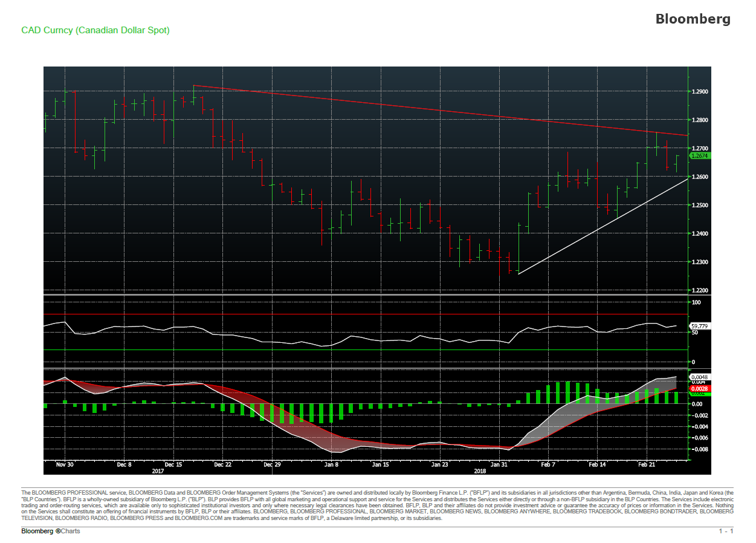Click the 1.2200 price axis label
Viewport: 756px width, 543px height.
click(x=699, y=290)
